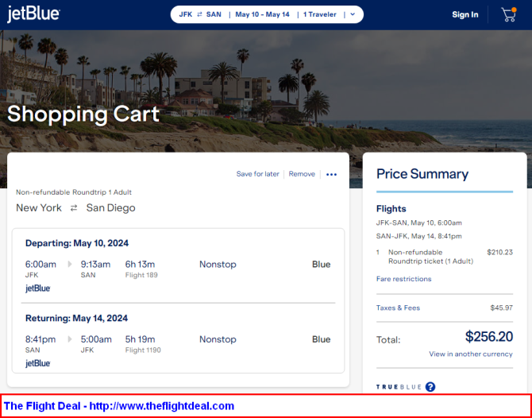Click Nonstop label on Flight 1190 row
This screenshot has width=532, height=418.
[x=218, y=339]
